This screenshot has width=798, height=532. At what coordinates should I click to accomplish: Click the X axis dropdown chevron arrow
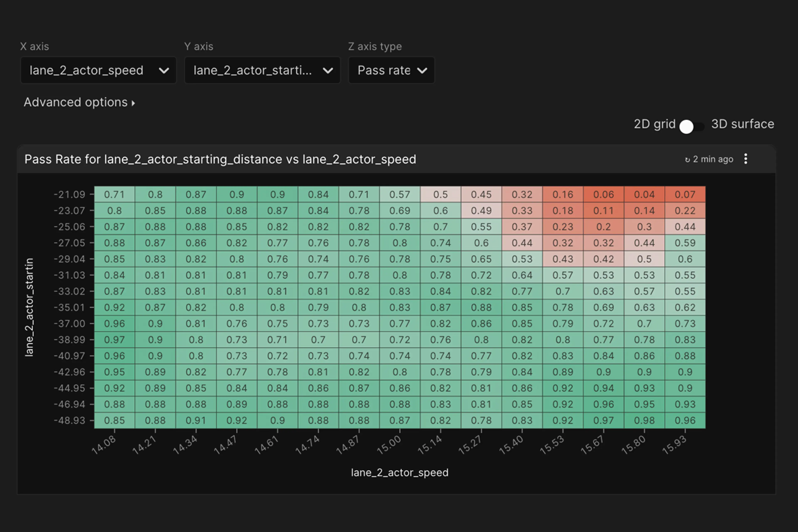(x=164, y=71)
